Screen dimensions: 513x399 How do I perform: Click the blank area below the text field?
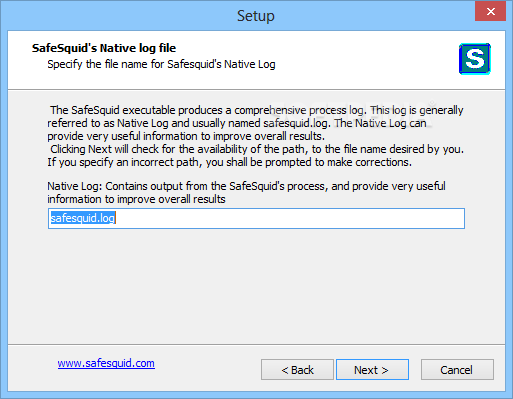tap(256, 287)
